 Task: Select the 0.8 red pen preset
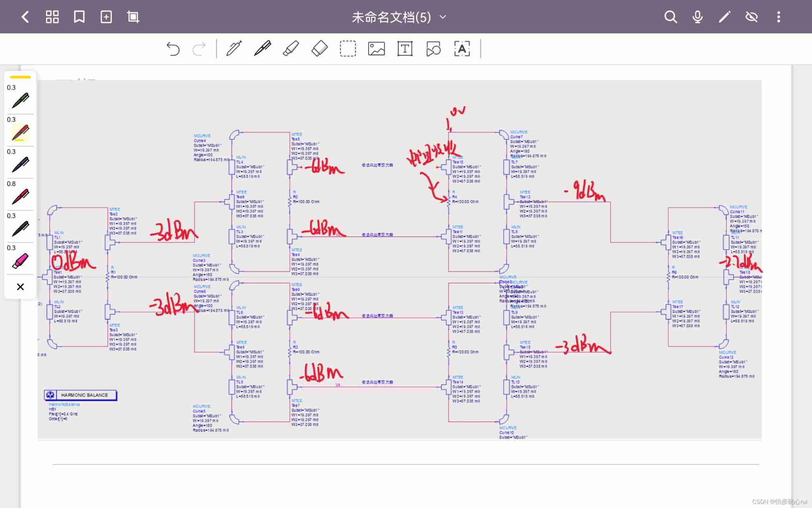point(20,196)
